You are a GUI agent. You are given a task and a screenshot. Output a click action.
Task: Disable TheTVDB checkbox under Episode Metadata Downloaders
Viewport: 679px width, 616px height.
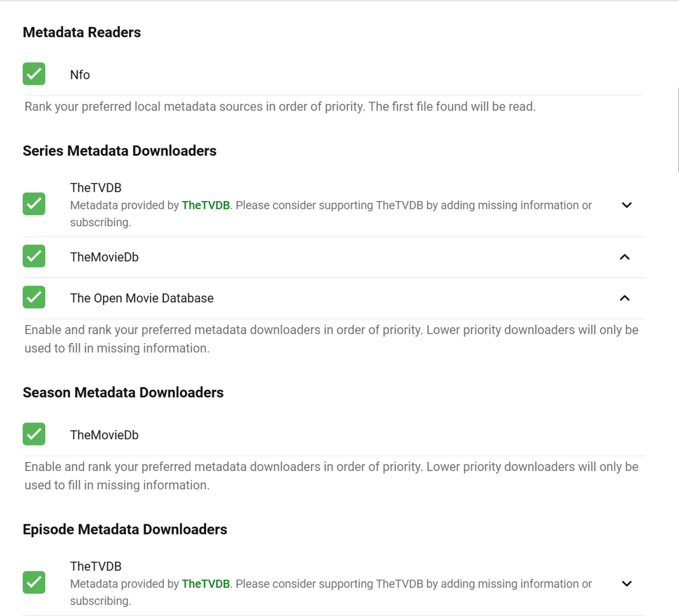click(34, 583)
